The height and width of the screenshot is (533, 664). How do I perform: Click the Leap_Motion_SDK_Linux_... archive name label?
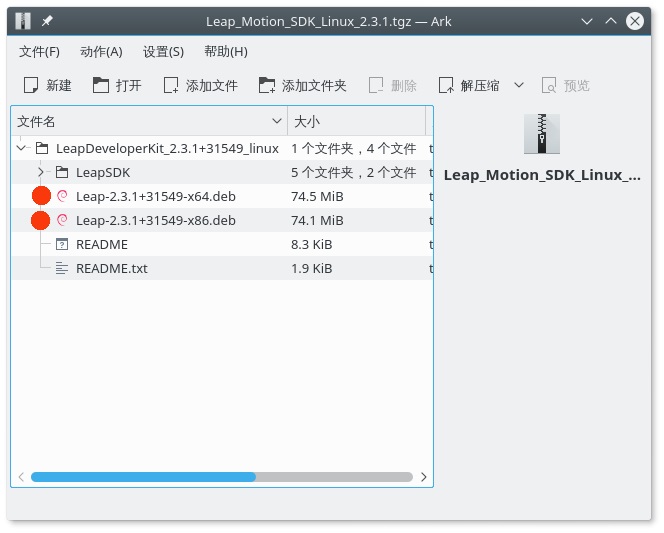(x=542, y=174)
